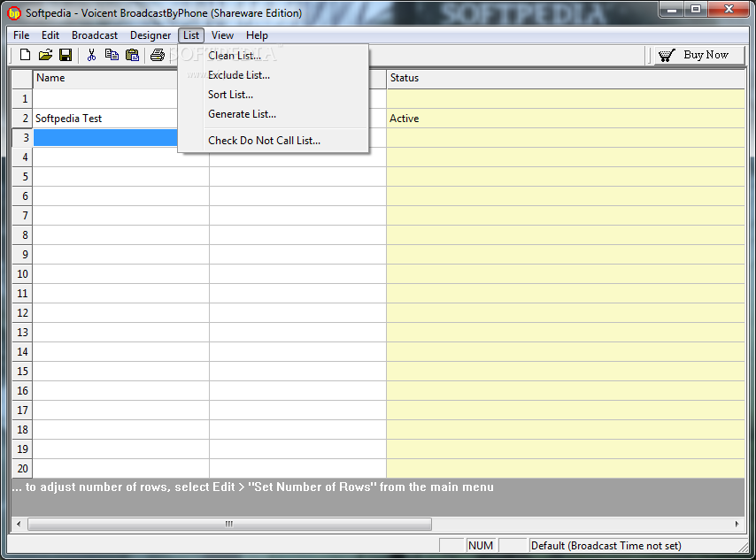Click the New document toolbar icon
The height and width of the screenshot is (560, 756).
(x=25, y=55)
